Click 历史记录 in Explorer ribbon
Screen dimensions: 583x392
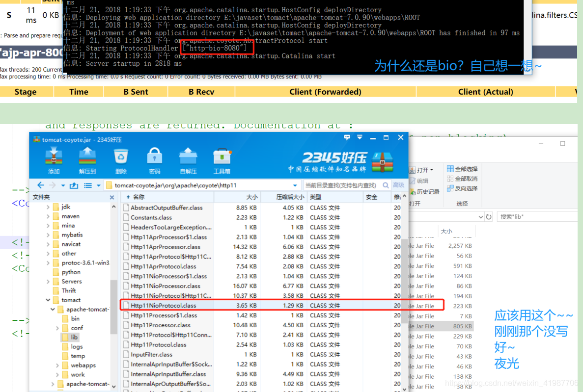pos(425,192)
